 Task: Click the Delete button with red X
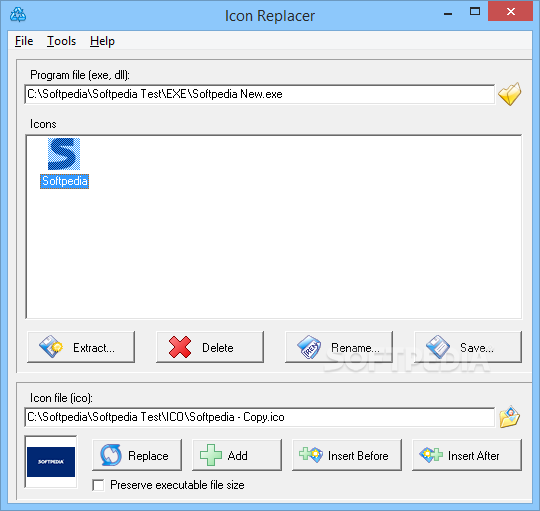210,347
